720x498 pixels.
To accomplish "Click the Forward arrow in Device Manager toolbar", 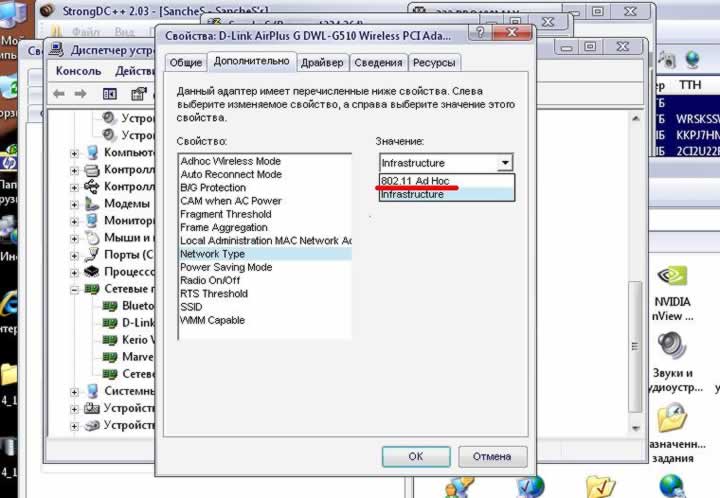I will (x=80, y=94).
